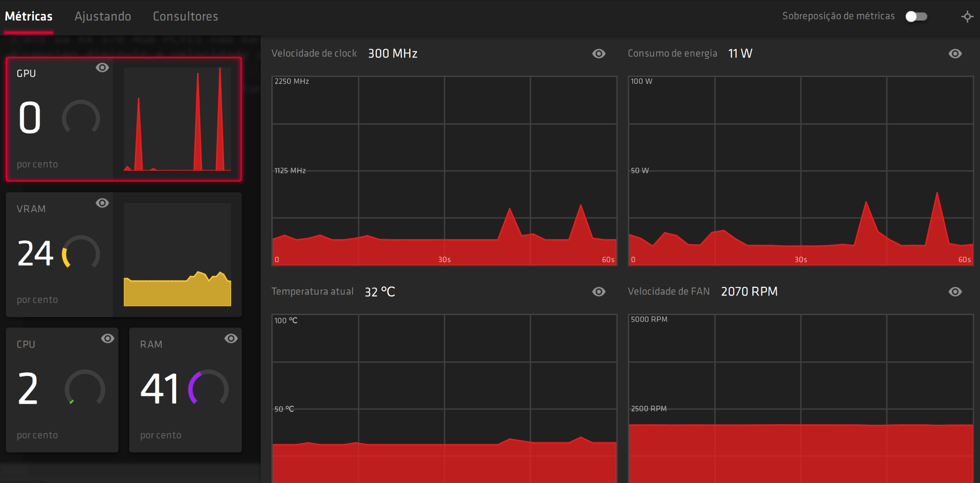The image size is (980, 483).
Task: Click the 2250 MHz axis label
Action: click(292, 81)
